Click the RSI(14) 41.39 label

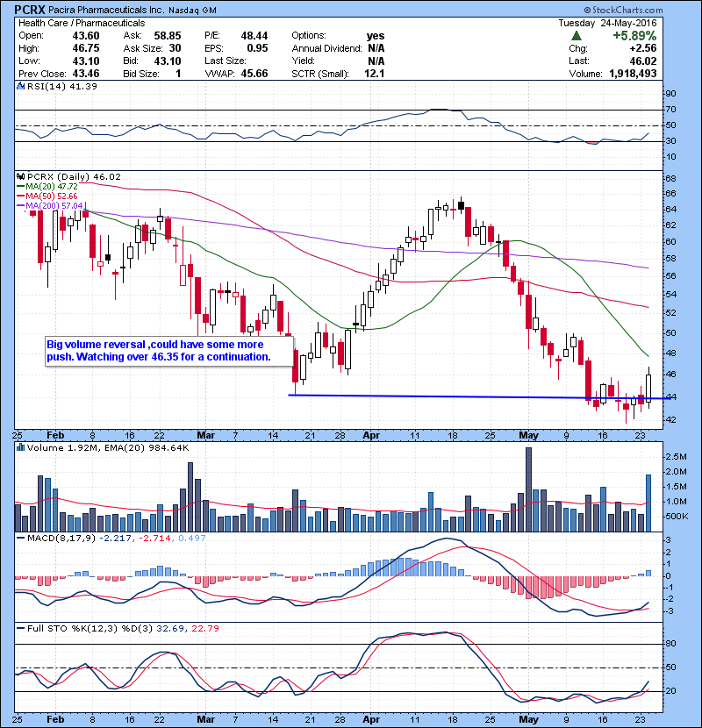pos(62,86)
